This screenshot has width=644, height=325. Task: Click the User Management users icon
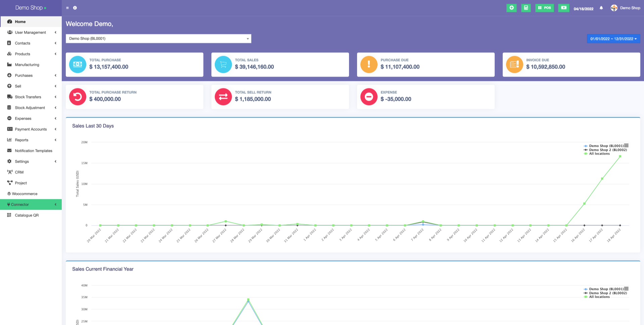tap(10, 32)
